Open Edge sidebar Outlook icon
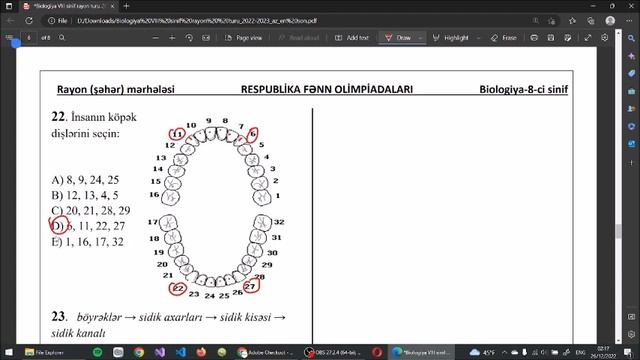This screenshot has height=360, width=640. [631, 144]
